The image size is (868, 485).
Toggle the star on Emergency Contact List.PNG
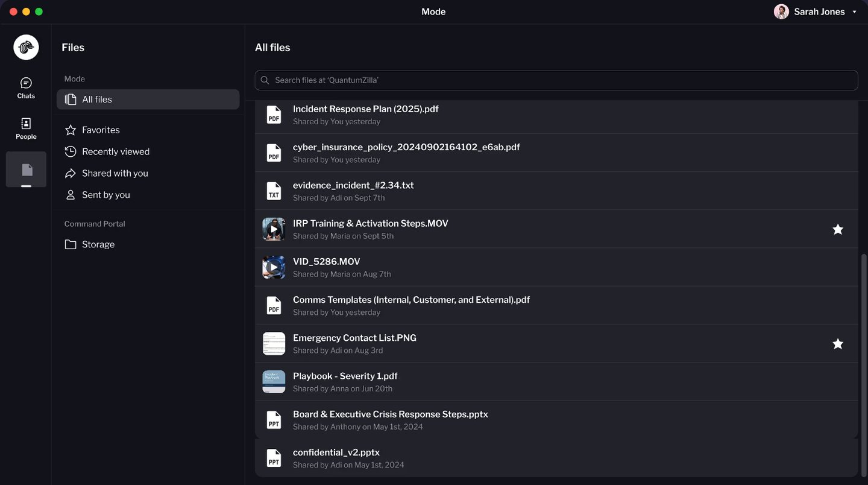coord(837,344)
